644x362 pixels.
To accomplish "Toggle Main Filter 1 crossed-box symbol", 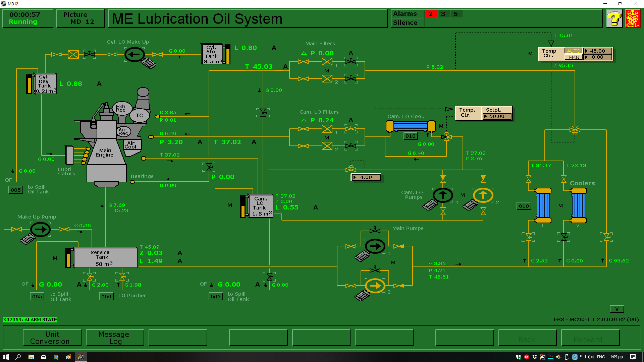I will [327, 62].
